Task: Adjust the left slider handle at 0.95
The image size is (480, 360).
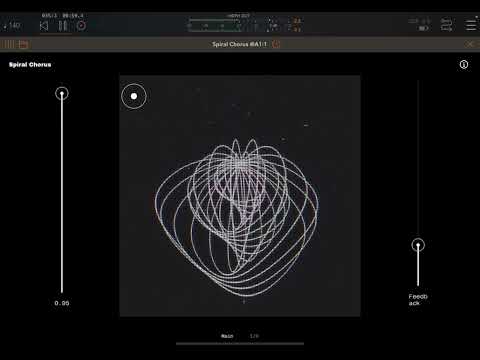Action: point(62,94)
